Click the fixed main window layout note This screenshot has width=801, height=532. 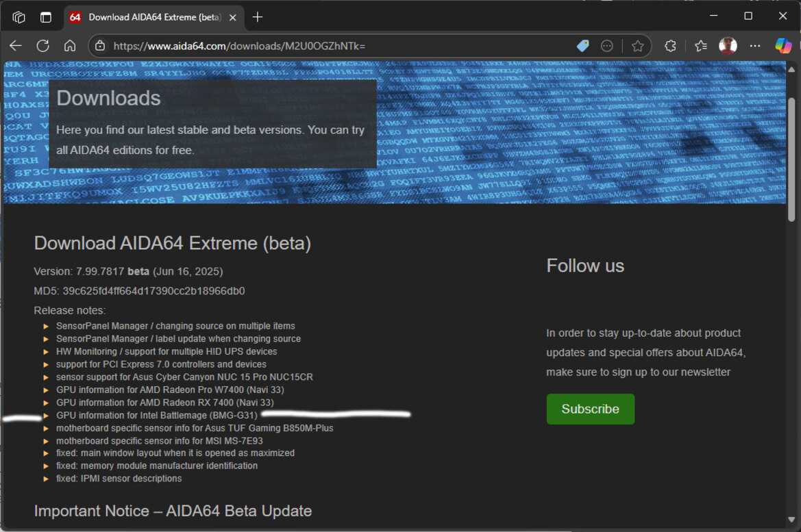click(x=175, y=453)
